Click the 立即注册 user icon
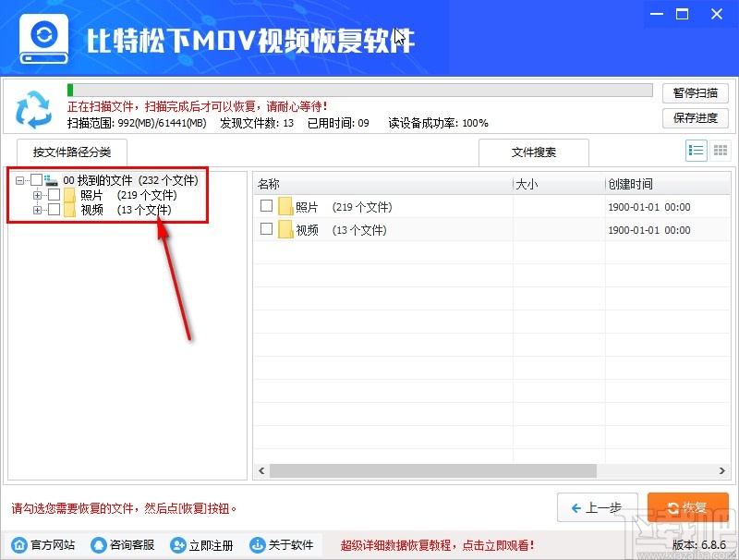The image size is (739, 560). point(177,545)
